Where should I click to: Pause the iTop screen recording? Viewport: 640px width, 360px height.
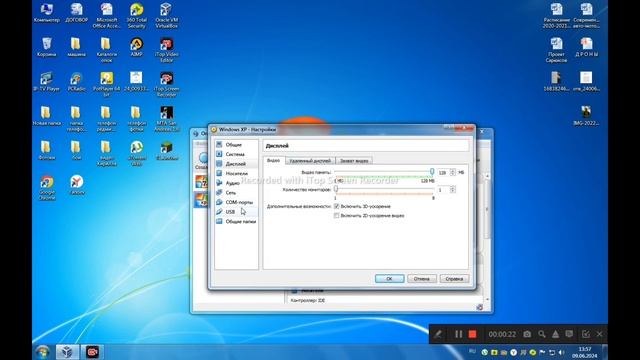point(458,334)
